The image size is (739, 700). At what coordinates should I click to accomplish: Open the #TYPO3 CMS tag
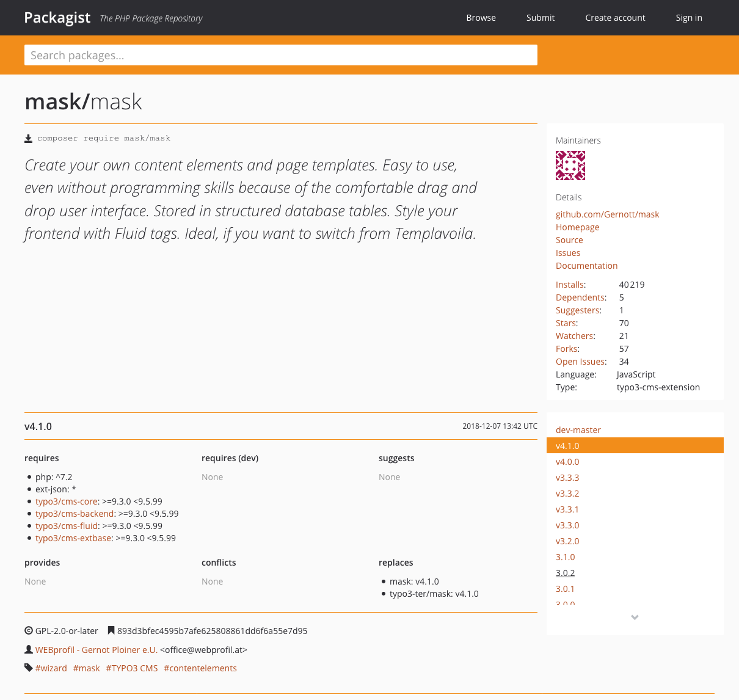click(x=132, y=668)
